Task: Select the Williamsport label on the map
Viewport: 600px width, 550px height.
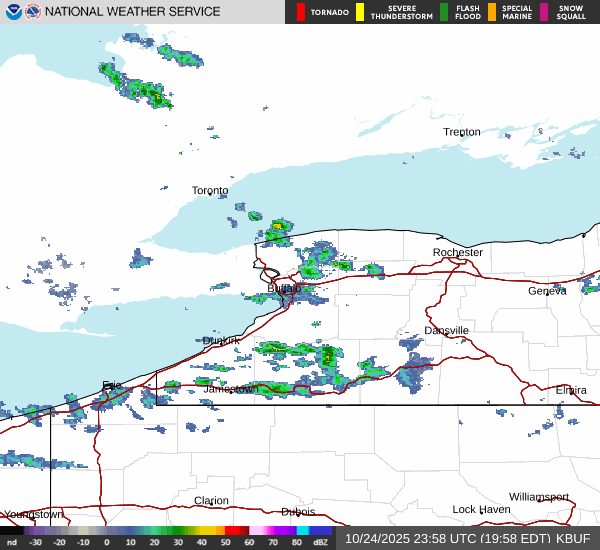Action: [x=538, y=497]
